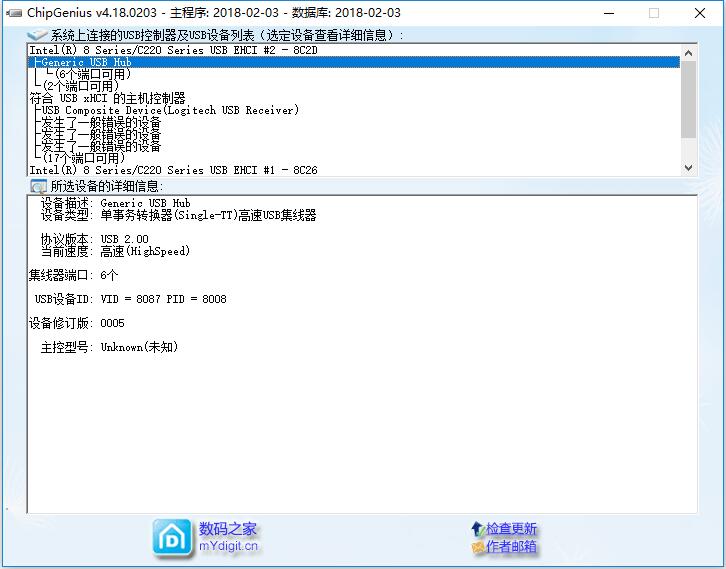
Task: Click the 协议版本 USB 2.00 line
Action: [95, 239]
